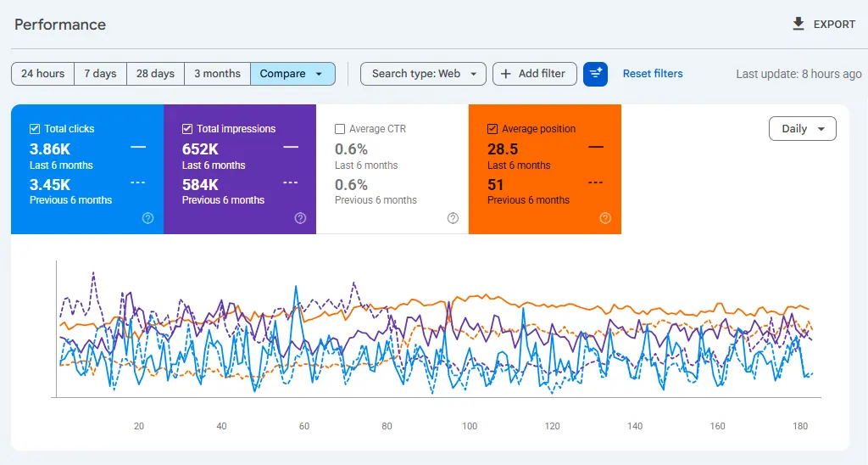Viewport: 868px width, 465px height.
Task: Click the chart axis label 20
Action: pos(138,426)
